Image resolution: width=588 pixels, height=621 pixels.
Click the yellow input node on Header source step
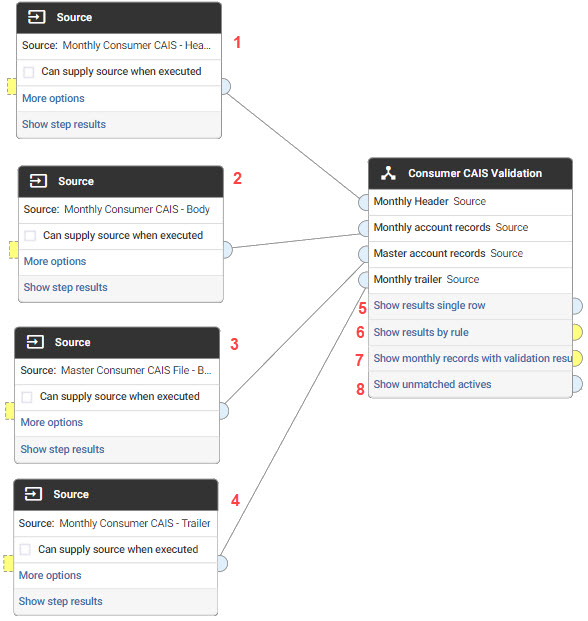12,86
